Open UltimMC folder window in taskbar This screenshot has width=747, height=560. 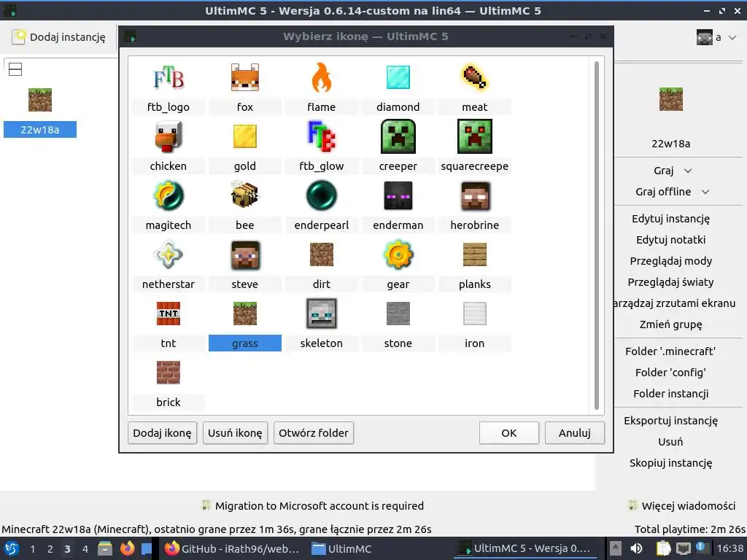tap(342, 548)
